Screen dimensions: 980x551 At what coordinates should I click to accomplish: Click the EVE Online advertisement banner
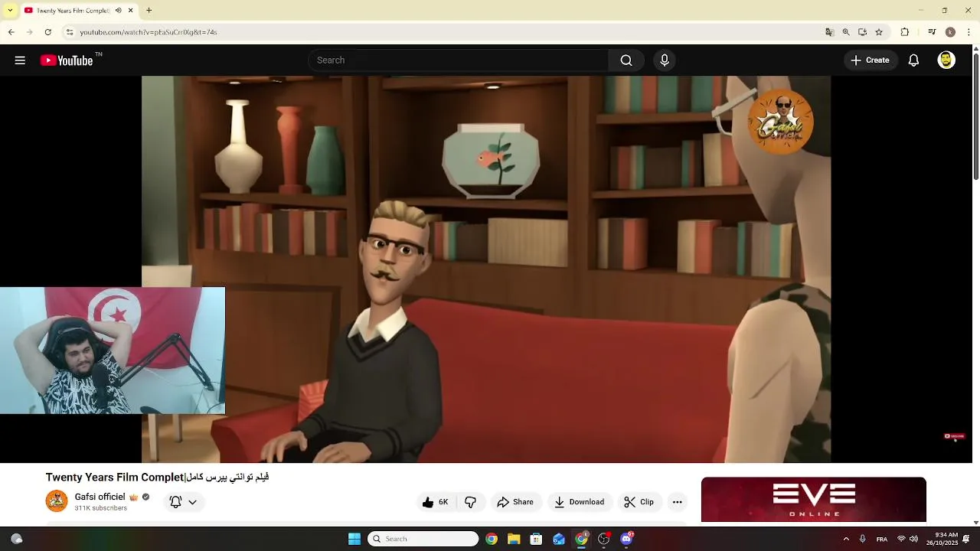[814, 500]
